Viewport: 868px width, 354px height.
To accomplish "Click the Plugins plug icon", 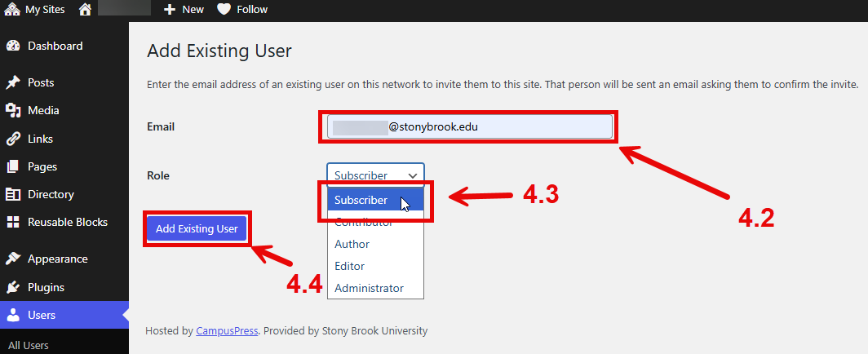I will pos(13,287).
